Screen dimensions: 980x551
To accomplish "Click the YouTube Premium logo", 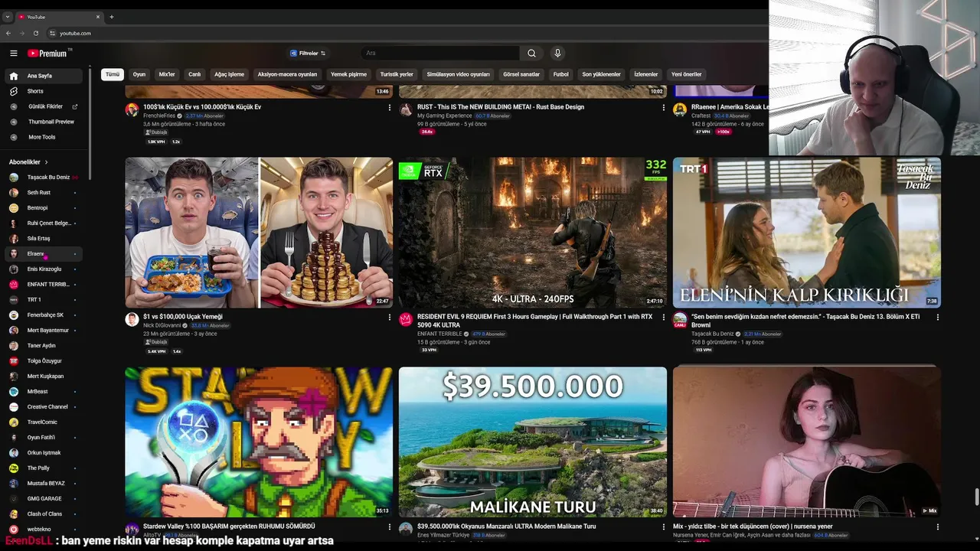I will [49, 53].
